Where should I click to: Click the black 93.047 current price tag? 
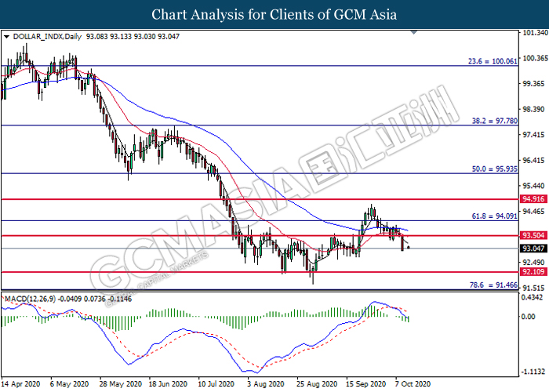click(x=533, y=249)
